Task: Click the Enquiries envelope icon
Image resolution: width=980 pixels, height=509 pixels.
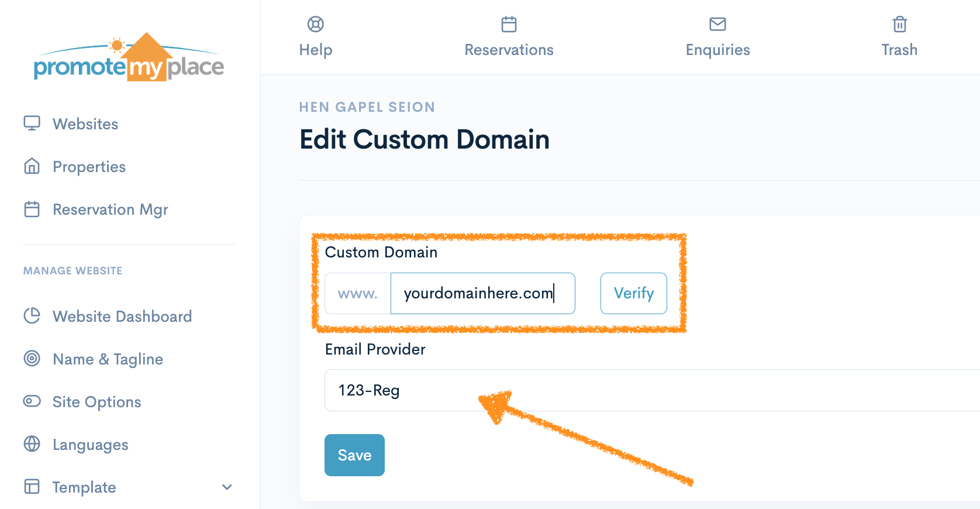Action: pos(717,25)
